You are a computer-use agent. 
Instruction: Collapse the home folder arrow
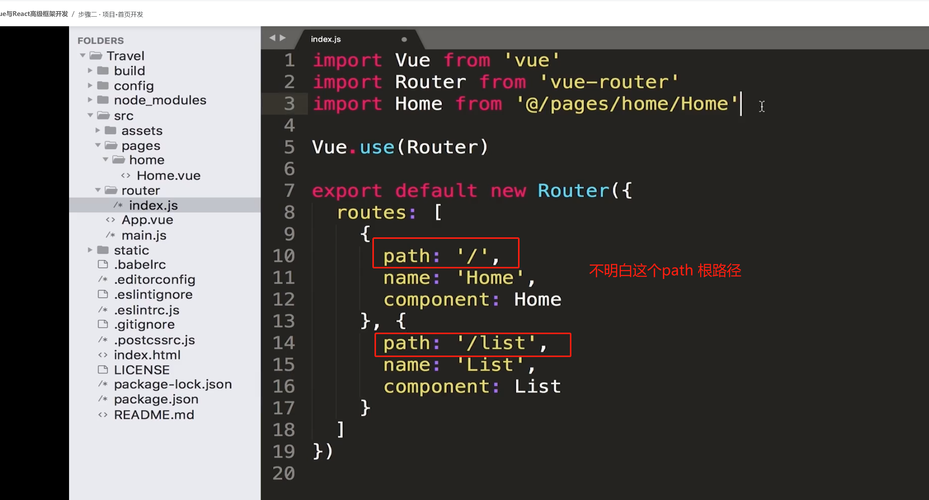105,160
